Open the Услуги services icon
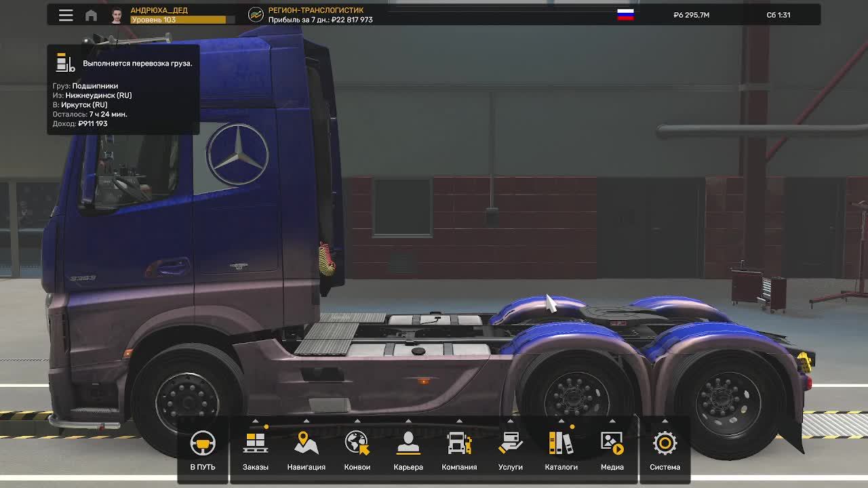This screenshot has width=868, height=488. (x=511, y=443)
